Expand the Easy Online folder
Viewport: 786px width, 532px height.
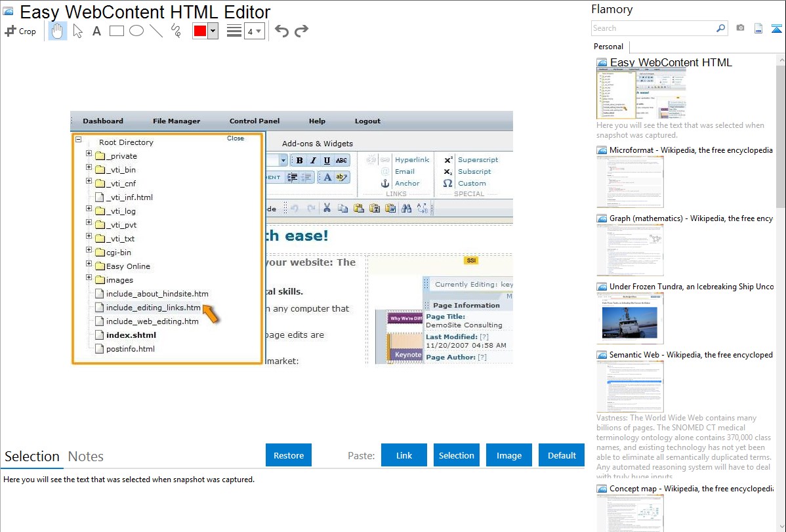[x=89, y=264]
